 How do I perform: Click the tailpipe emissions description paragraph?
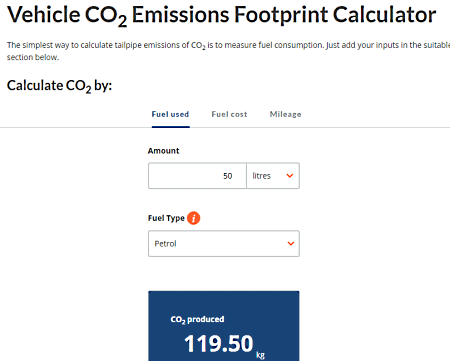(x=228, y=51)
